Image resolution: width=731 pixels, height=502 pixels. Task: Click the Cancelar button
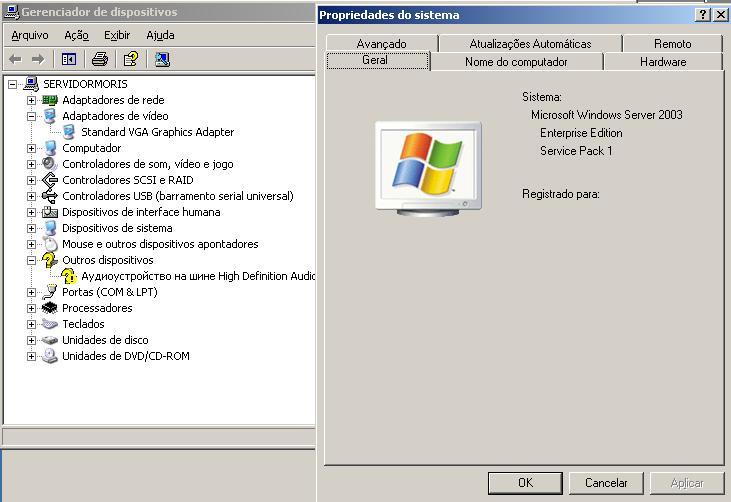coord(606,483)
